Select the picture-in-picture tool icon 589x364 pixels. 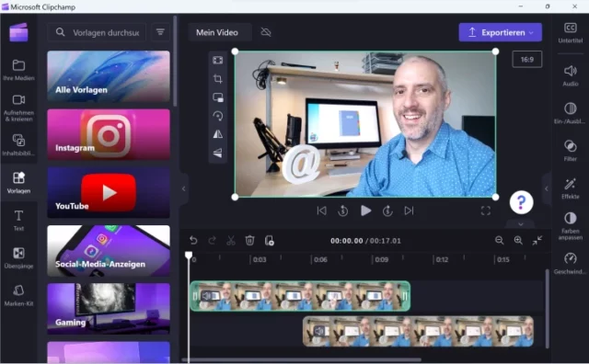[x=218, y=97]
